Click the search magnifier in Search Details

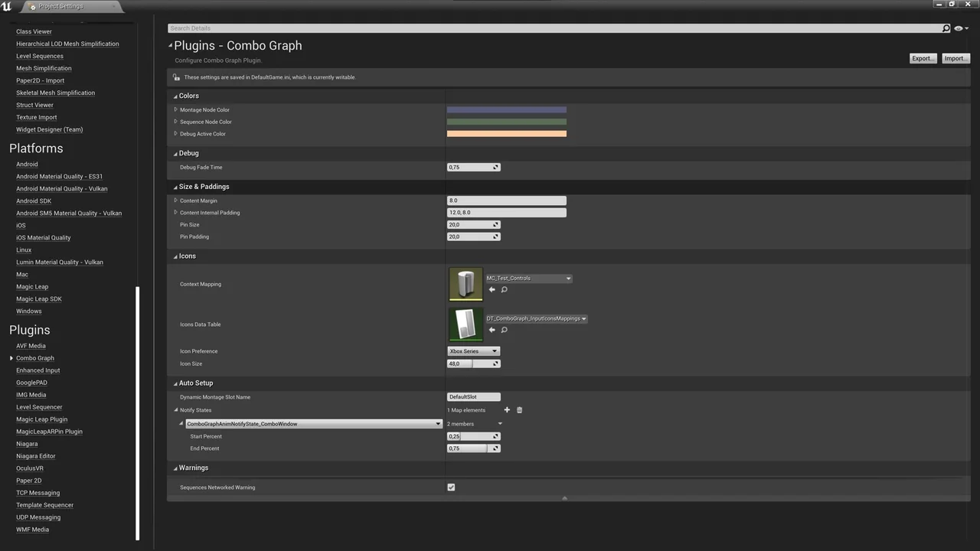[x=946, y=28]
